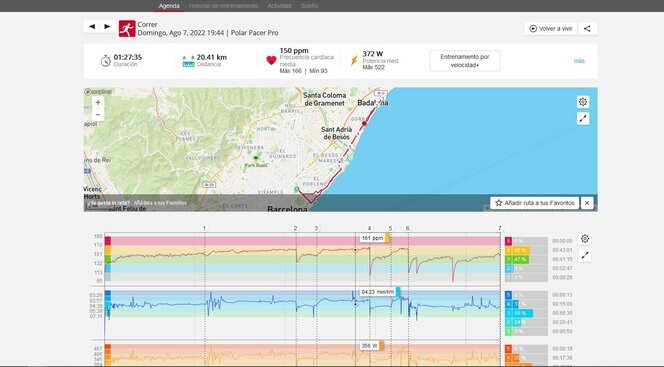Open the Actividad tab
Image resolution: width=664 pixels, height=367 pixels.
coord(279,6)
